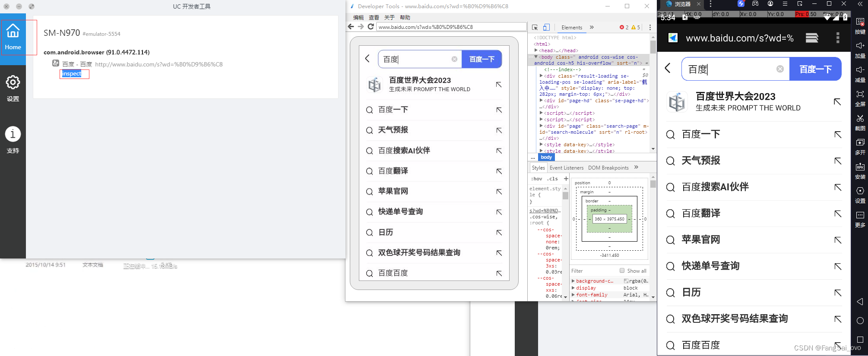Open 更多 options in emulator sidebar
Screen dimensions: 868x356
[860, 219]
